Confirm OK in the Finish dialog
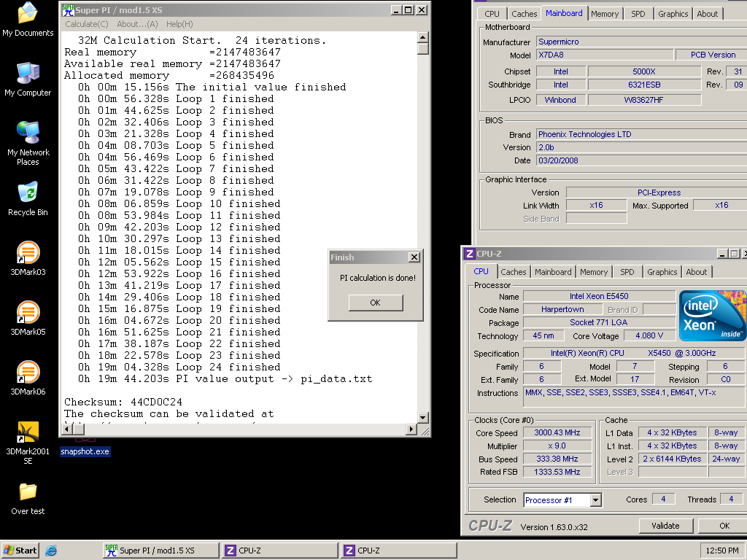The height and width of the screenshot is (560, 747). 376,303
